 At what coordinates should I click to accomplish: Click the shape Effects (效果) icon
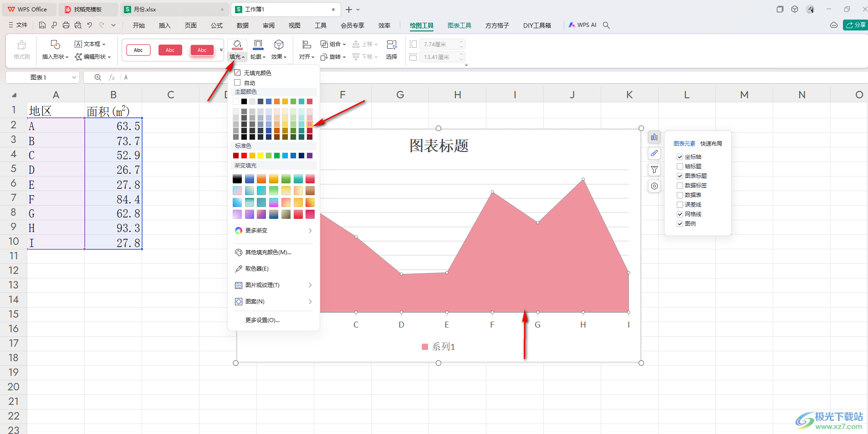click(279, 45)
